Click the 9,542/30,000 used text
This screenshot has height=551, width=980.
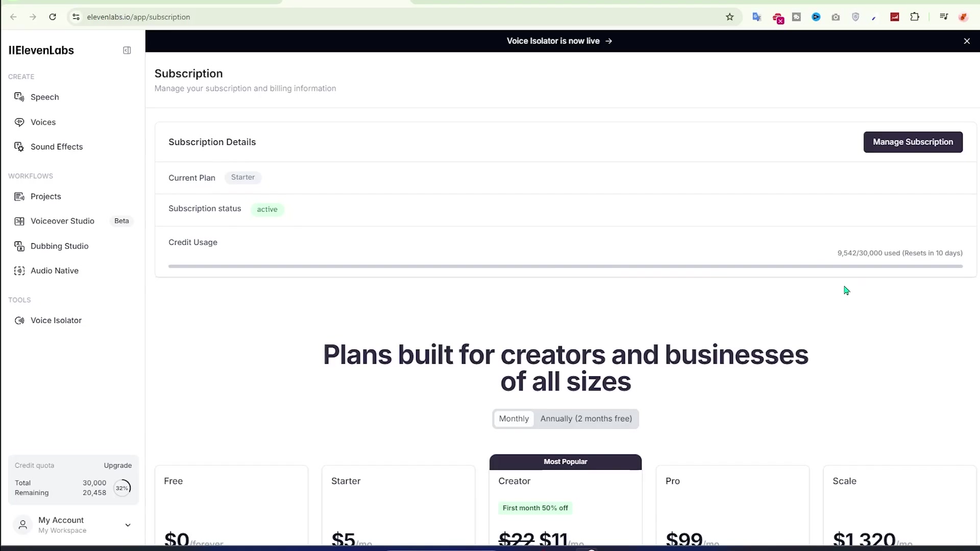coord(869,253)
